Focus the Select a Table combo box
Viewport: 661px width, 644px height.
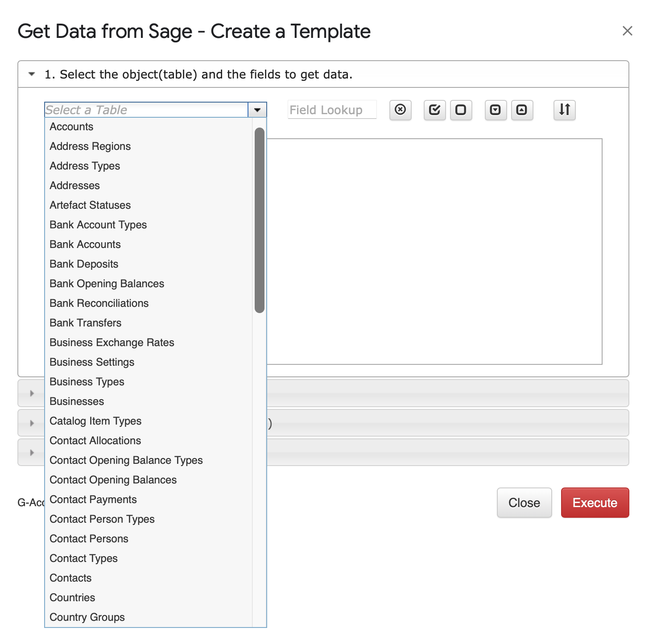146,110
